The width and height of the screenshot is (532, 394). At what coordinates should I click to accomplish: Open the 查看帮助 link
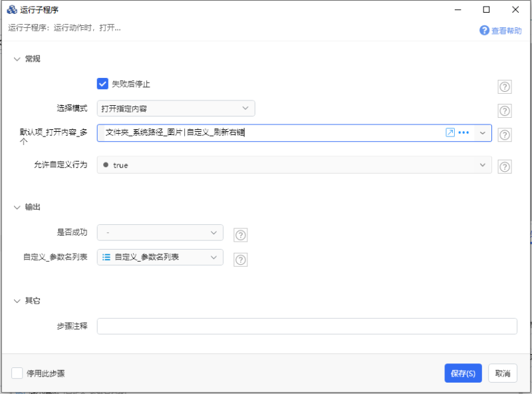pyautogui.click(x=501, y=31)
